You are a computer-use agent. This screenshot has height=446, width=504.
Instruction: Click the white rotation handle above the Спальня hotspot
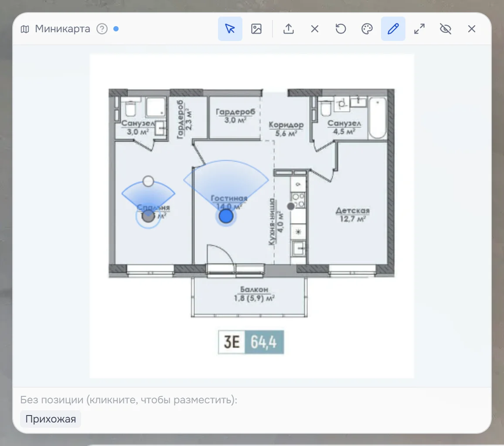click(x=148, y=182)
